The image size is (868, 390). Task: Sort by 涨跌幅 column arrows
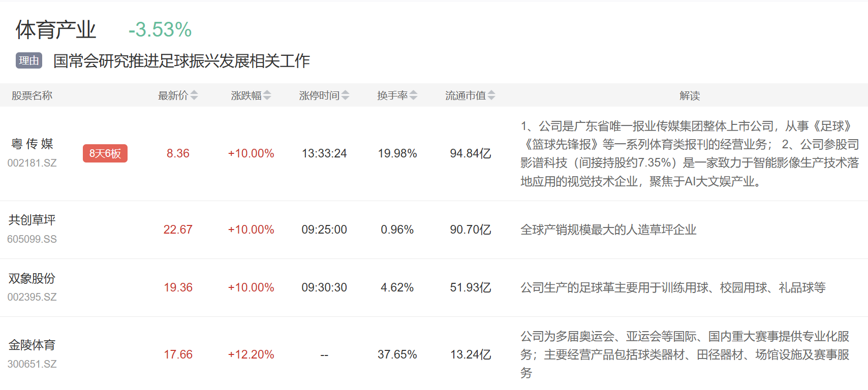click(x=267, y=95)
